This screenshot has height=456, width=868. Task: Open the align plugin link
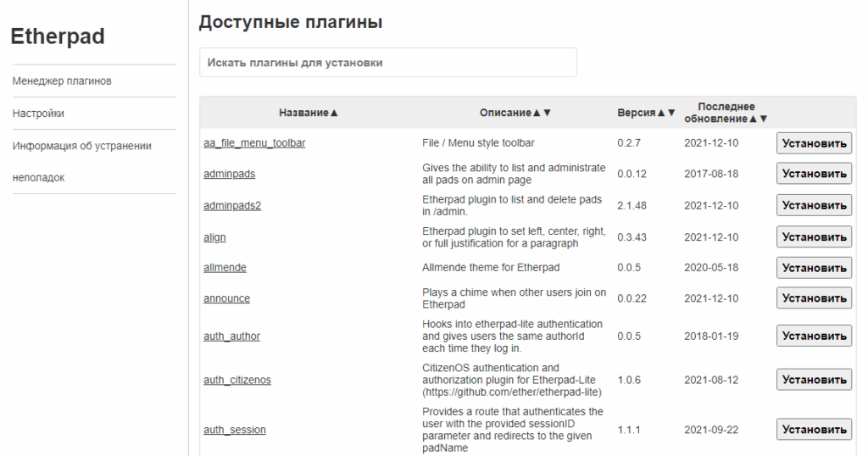(x=214, y=236)
